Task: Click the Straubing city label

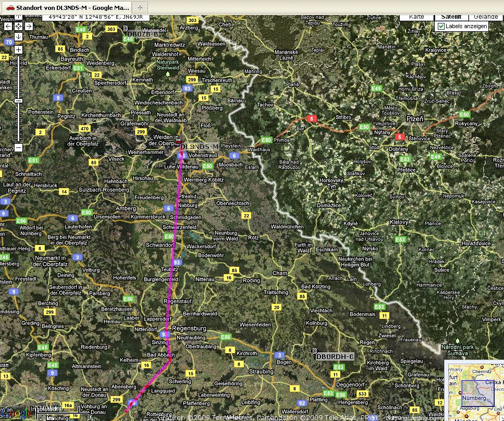Action: [x=261, y=372]
